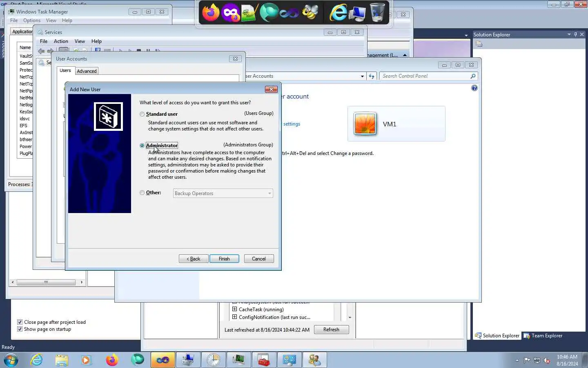
Task: Close the Add New User dialog
Action: [x=271, y=89]
